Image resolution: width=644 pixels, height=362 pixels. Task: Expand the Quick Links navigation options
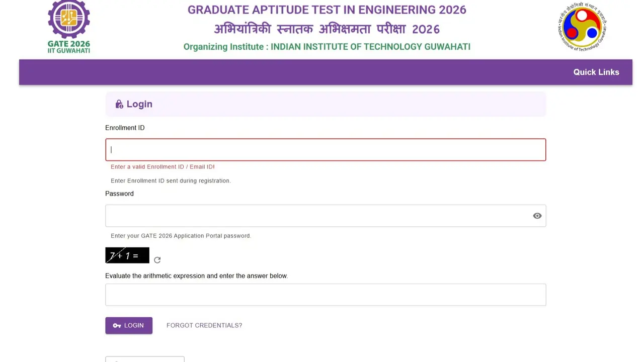coord(596,72)
